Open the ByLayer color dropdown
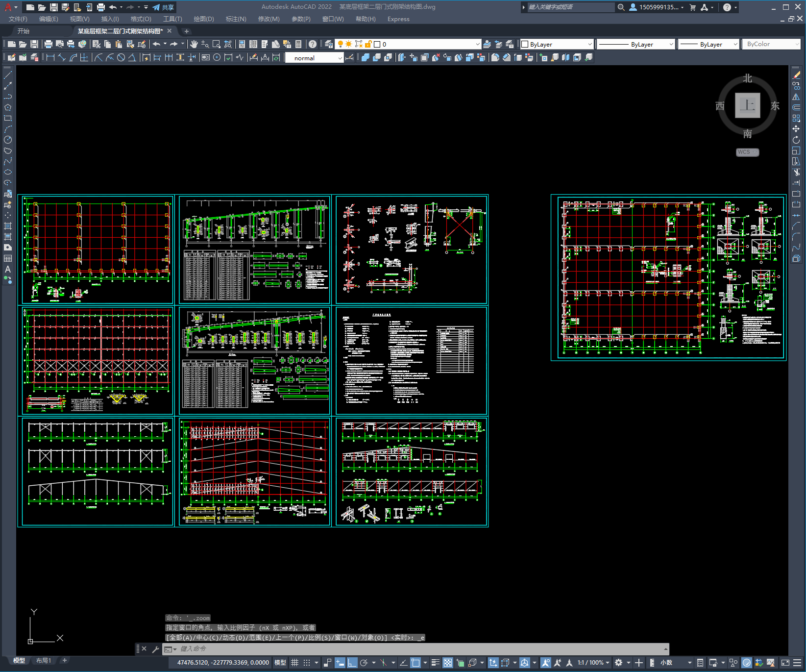This screenshot has height=672, width=806. coord(557,44)
